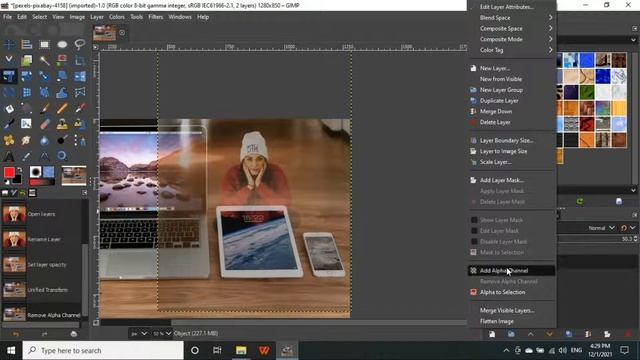Open the Normal layer mode dropdown

pos(601,228)
